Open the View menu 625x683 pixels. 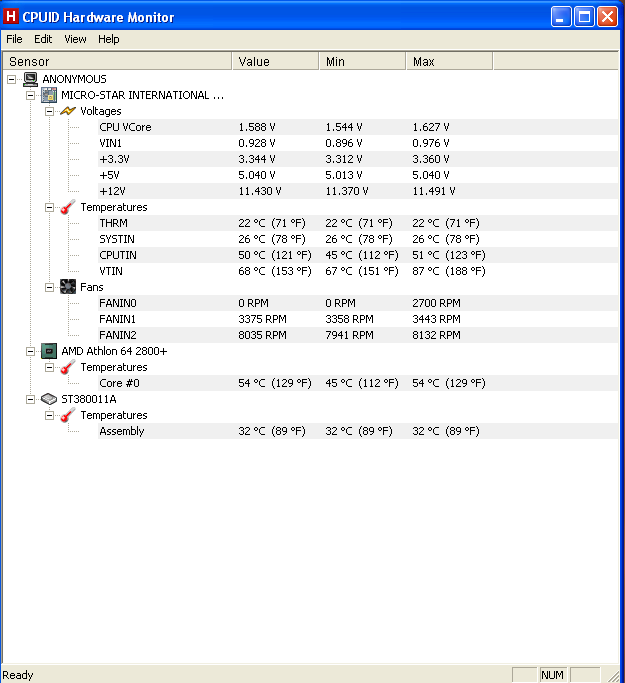coord(75,39)
